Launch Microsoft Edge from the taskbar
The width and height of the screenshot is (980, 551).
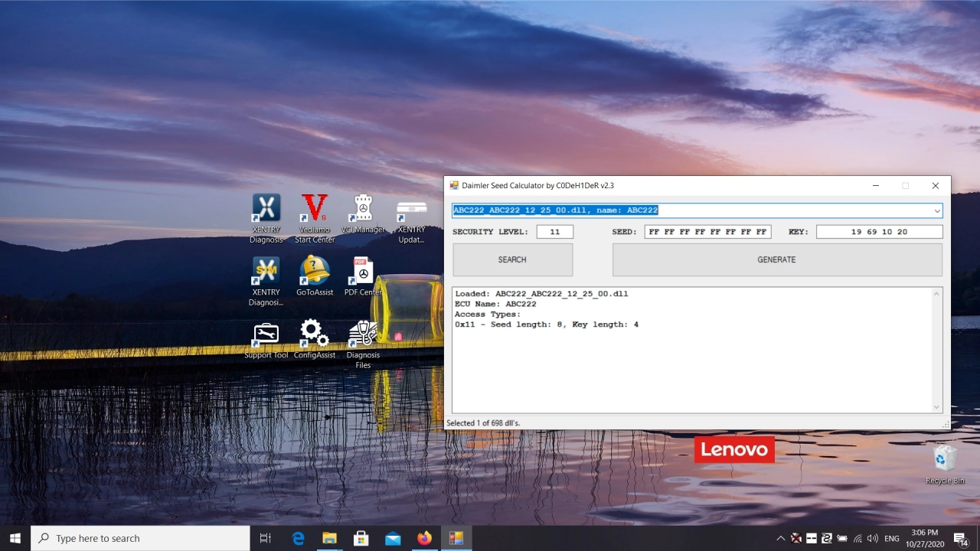pyautogui.click(x=298, y=538)
